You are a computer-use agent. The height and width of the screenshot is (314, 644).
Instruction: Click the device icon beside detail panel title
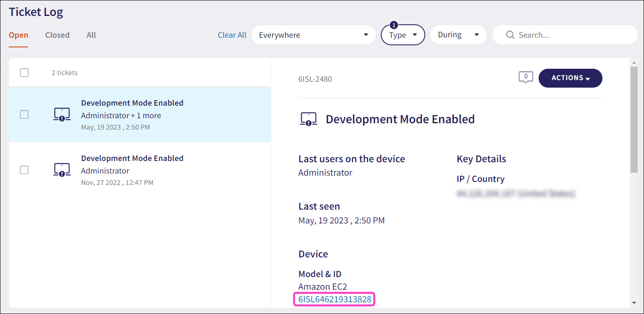309,119
